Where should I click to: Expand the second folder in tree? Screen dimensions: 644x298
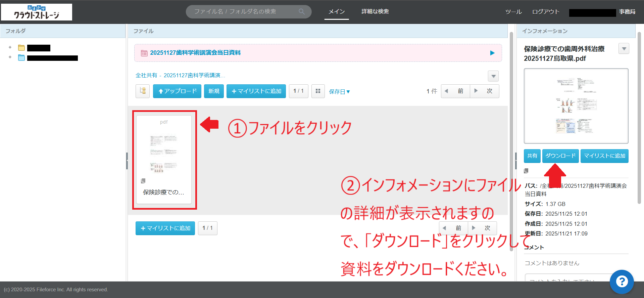click(x=10, y=57)
